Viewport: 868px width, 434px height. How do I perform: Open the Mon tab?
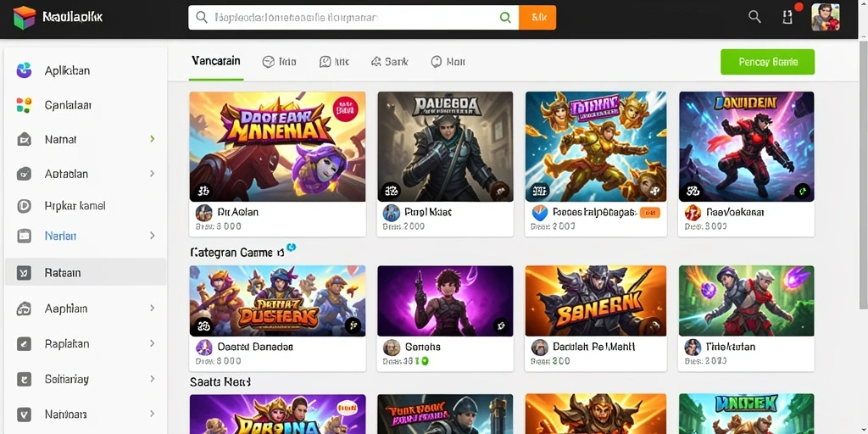(448, 62)
